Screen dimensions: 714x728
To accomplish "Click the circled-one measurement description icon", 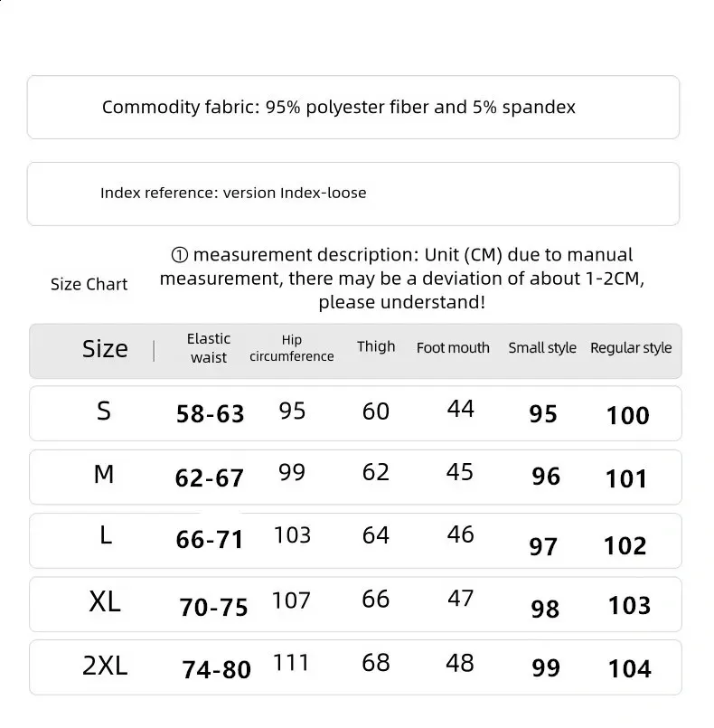I will click(179, 255).
